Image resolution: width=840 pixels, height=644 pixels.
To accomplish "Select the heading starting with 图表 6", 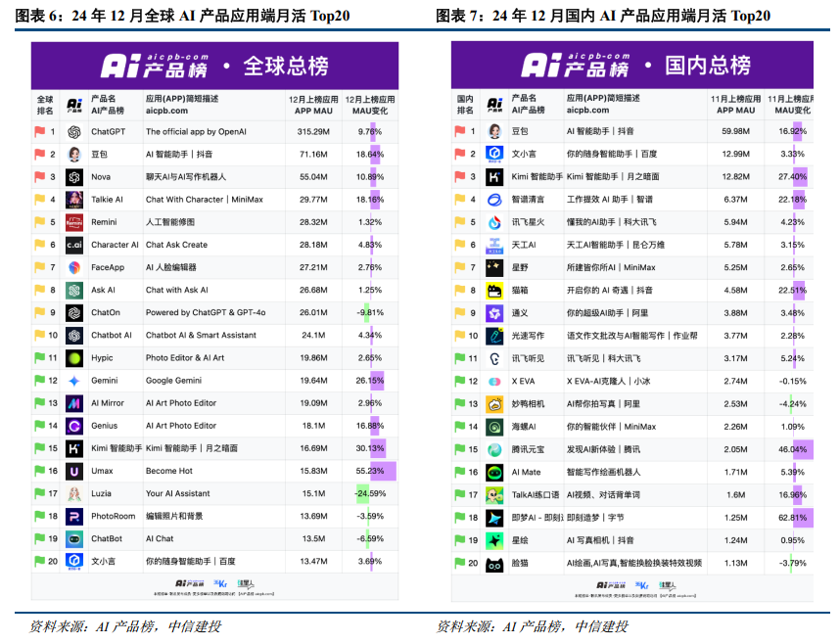I will click(182, 16).
